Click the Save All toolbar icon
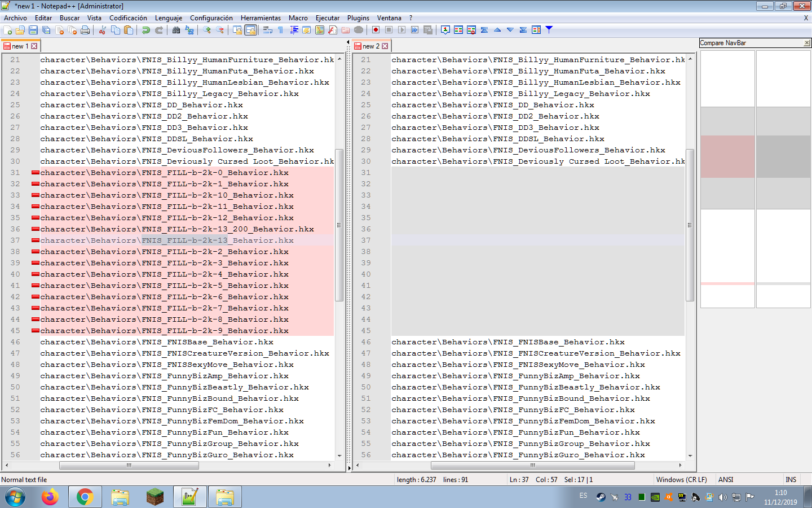The height and width of the screenshot is (508, 812). 46,30
